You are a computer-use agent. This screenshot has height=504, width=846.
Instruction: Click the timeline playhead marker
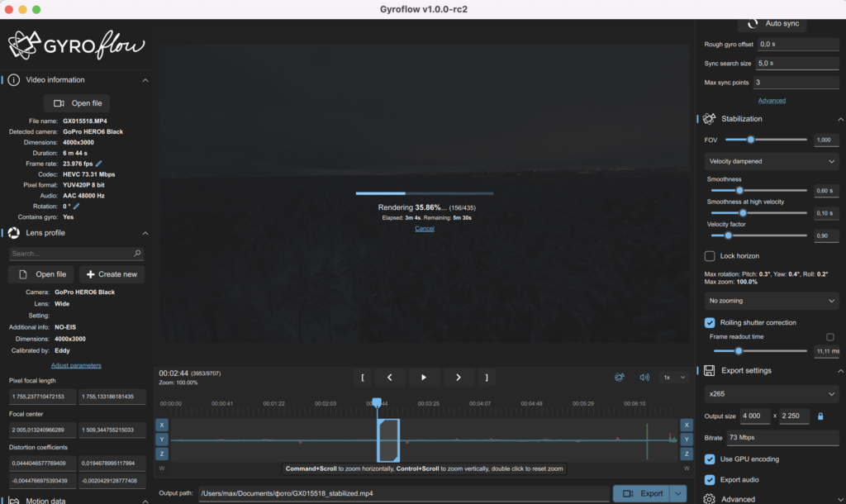377,402
